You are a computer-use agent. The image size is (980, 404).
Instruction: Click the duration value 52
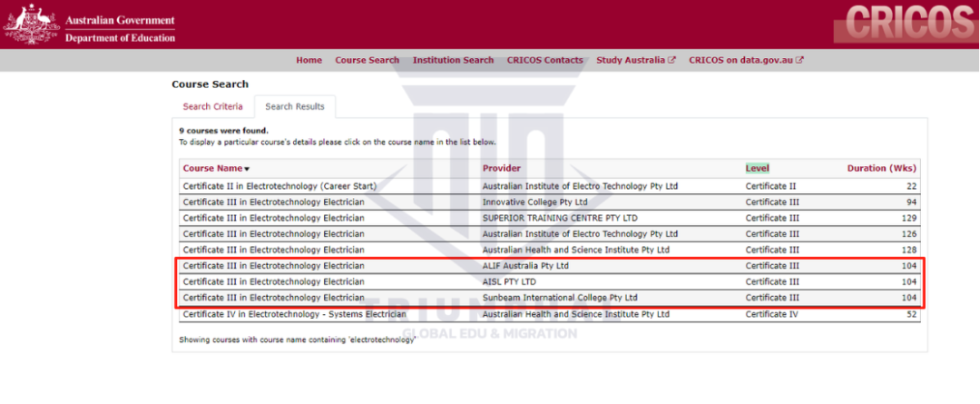(911, 314)
